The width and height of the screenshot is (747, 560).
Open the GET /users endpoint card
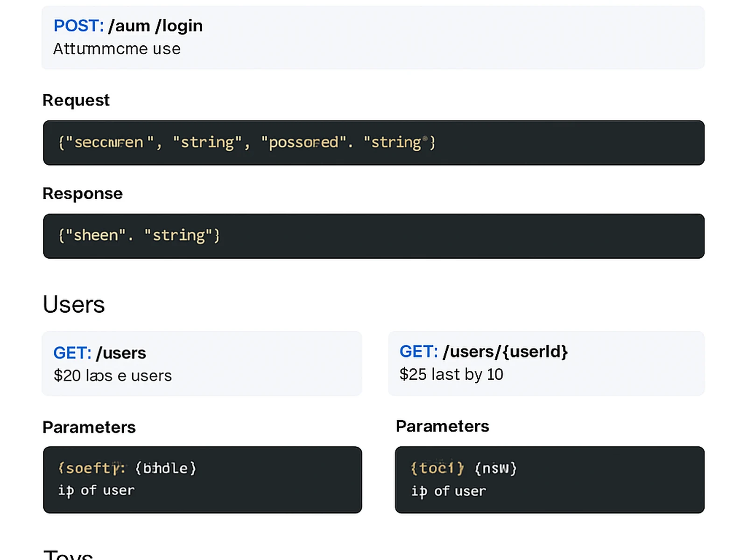pyautogui.click(x=202, y=364)
